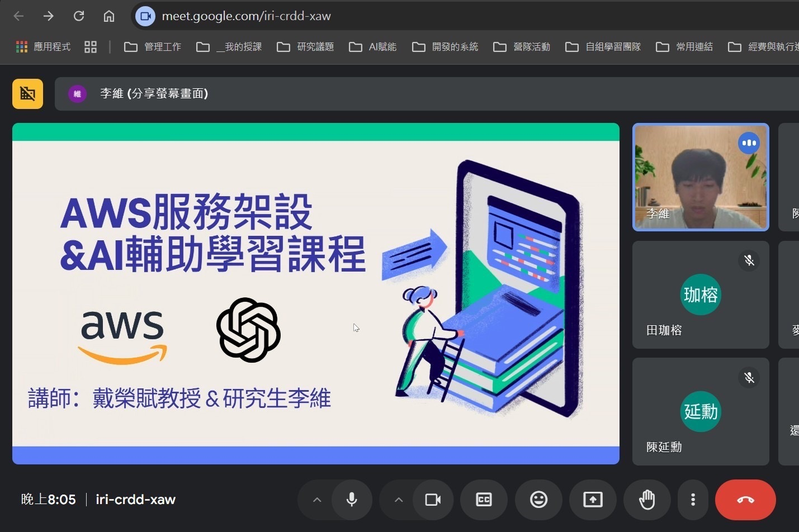Open the 管理工作 bookmark folder

click(153, 47)
